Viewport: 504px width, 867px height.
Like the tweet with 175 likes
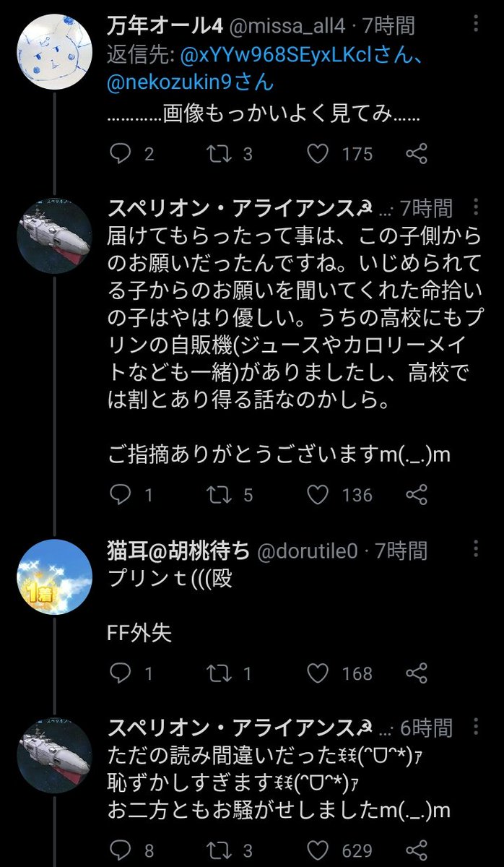pos(318,153)
